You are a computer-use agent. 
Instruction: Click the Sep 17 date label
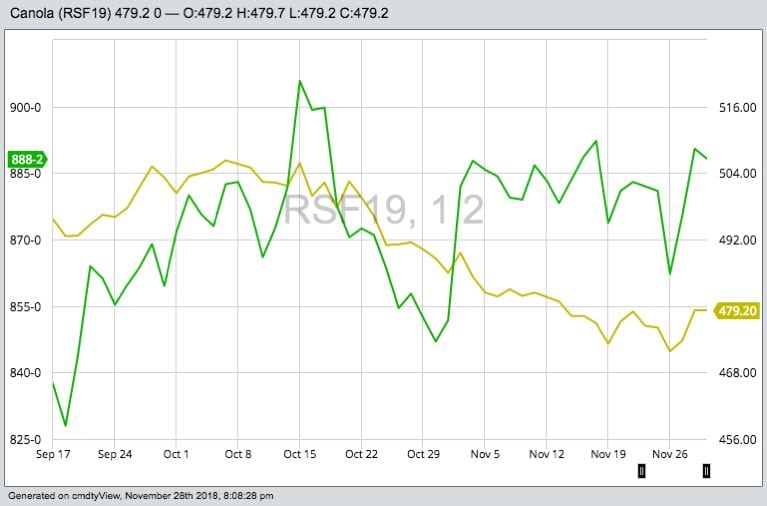point(52,454)
